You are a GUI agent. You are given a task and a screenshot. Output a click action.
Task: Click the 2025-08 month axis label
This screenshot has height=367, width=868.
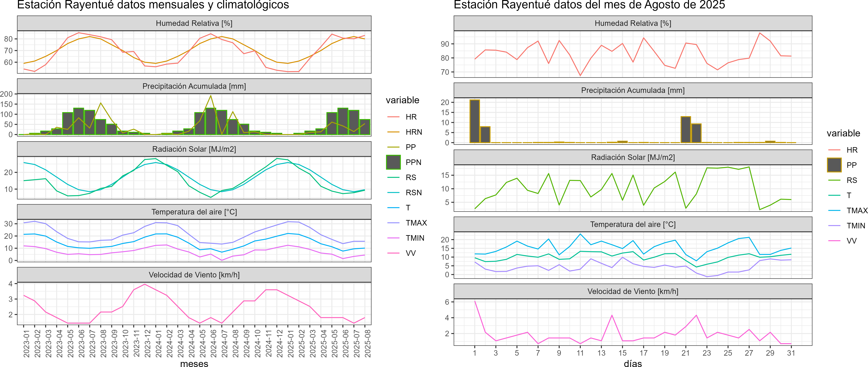[367, 343]
